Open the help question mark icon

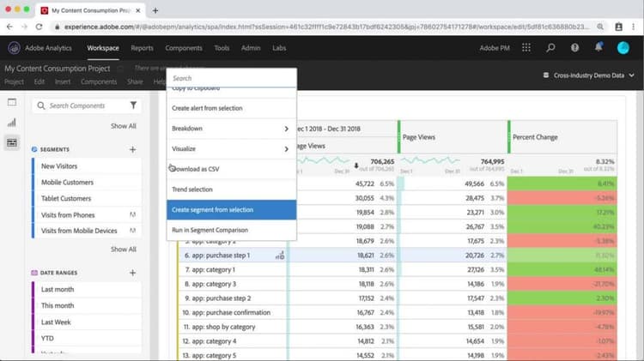[574, 48]
